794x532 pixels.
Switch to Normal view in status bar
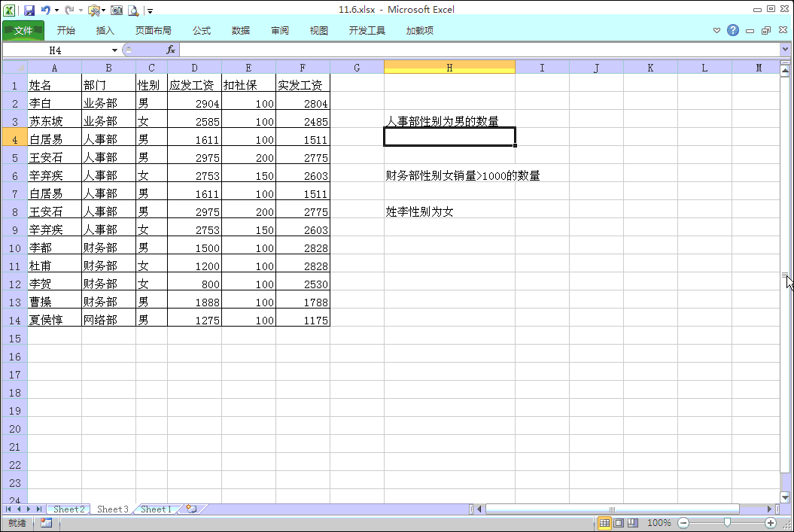[604, 523]
